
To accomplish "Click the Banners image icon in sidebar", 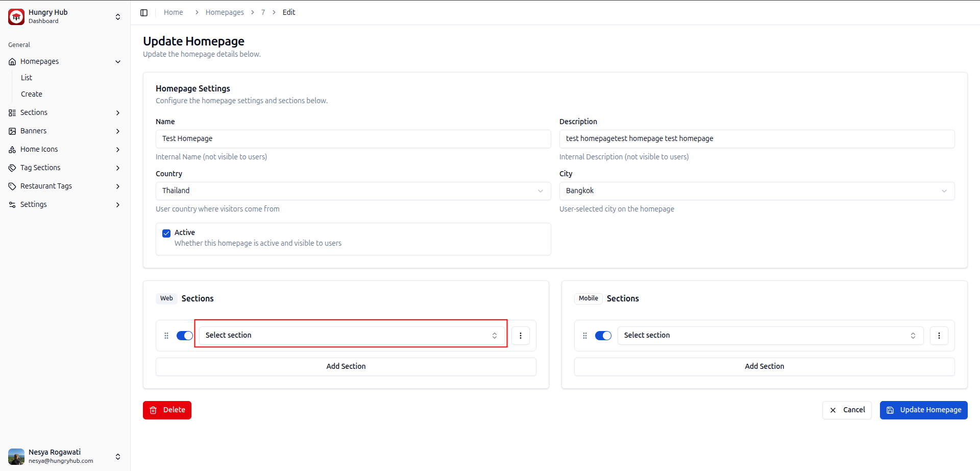I will coord(12,131).
